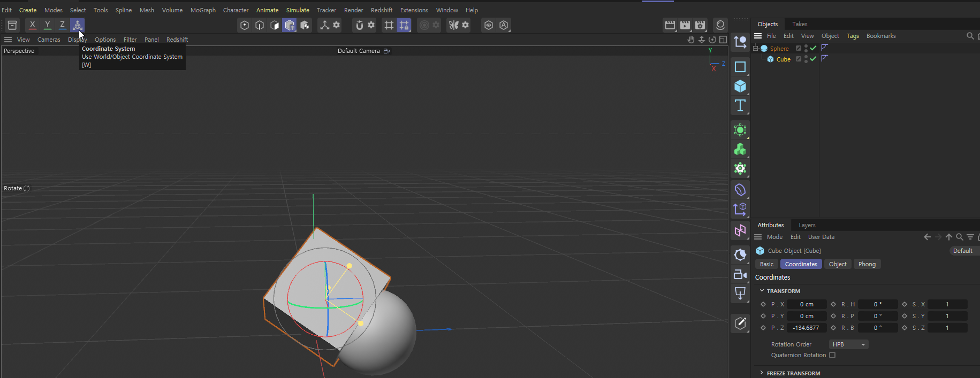Collapse the TRANSFORM section
The width and height of the screenshot is (980, 378).
click(762, 291)
